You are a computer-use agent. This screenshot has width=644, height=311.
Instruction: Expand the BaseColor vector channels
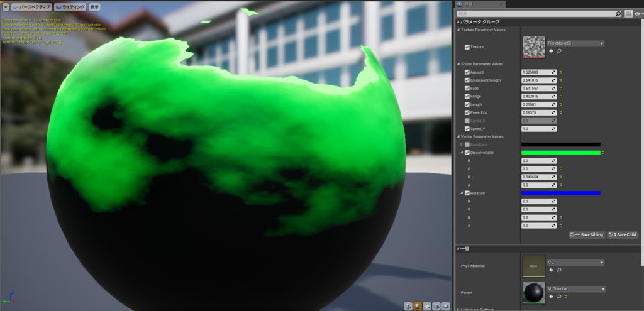462,145
